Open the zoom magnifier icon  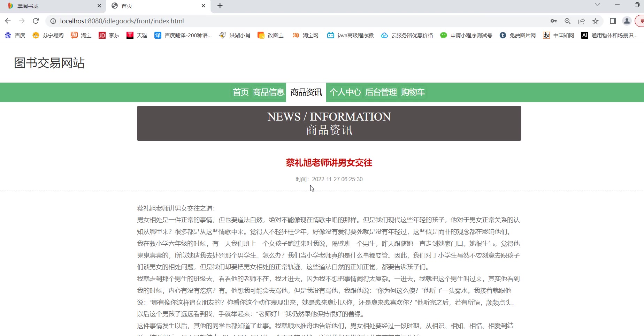pos(567,21)
